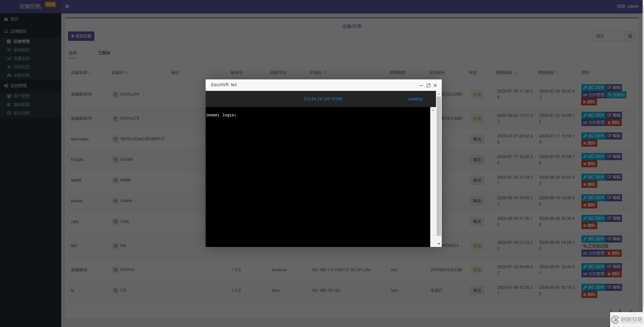Expand 运维服务 sidebar section
Screen dimensions: 644x327
point(30,31)
